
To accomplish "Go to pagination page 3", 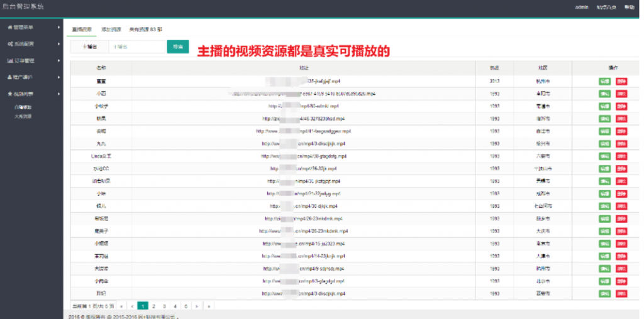I will pos(164,306).
